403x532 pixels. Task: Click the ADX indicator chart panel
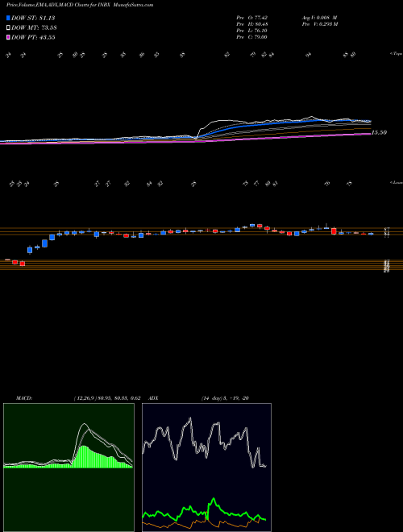(206, 468)
